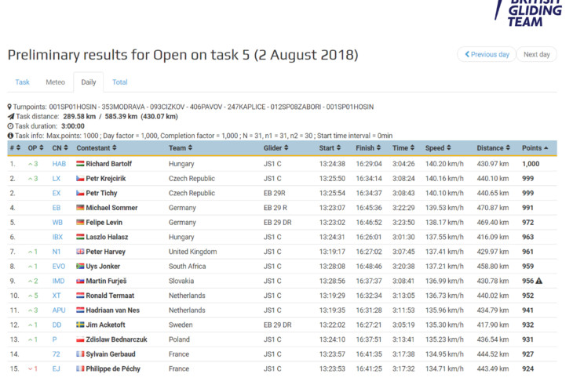Open the HAB competition number link
Screen dimensions: 573x392
[x=59, y=164]
